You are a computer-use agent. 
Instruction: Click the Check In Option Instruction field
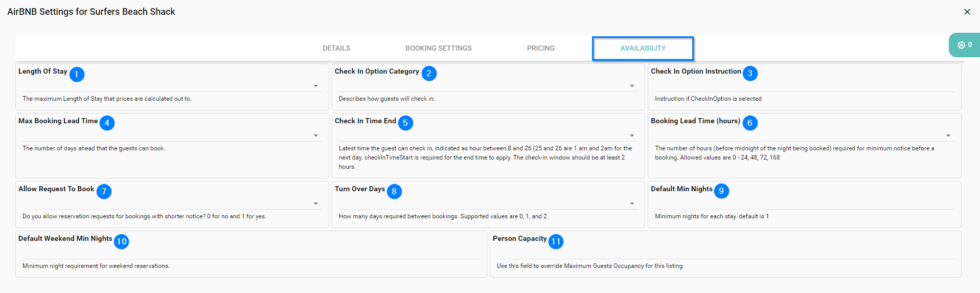(x=804, y=86)
